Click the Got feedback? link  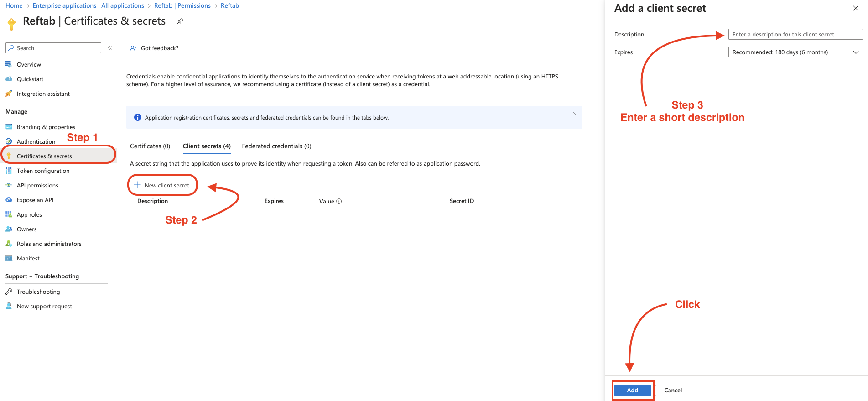click(x=160, y=48)
